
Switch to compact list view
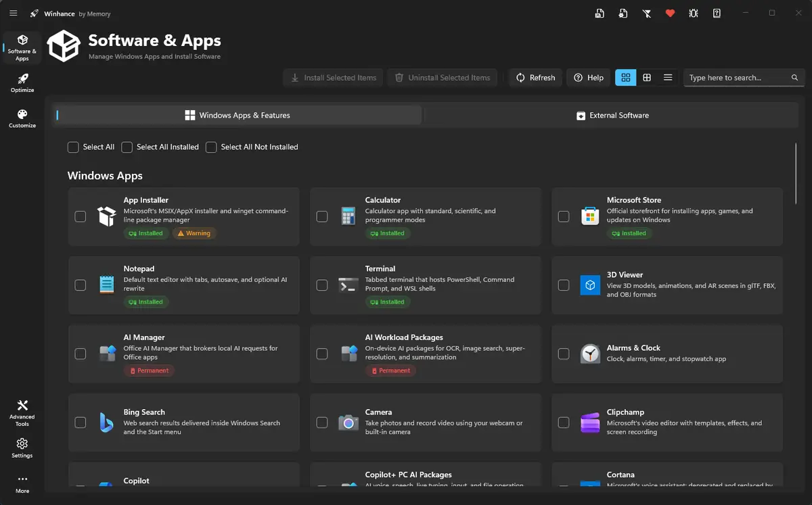668,78
